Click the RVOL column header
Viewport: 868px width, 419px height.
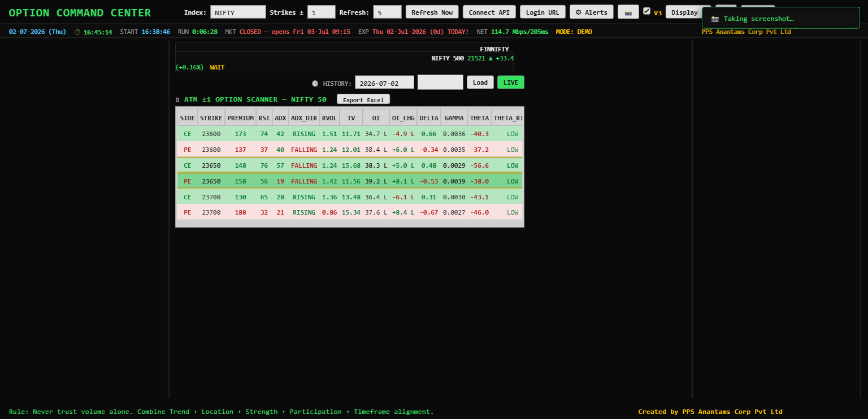(x=329, y=118)
